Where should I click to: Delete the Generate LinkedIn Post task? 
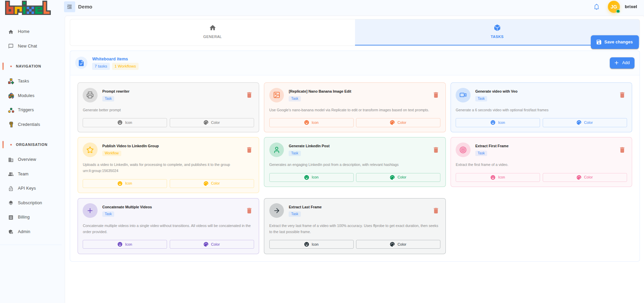point(436,150)
